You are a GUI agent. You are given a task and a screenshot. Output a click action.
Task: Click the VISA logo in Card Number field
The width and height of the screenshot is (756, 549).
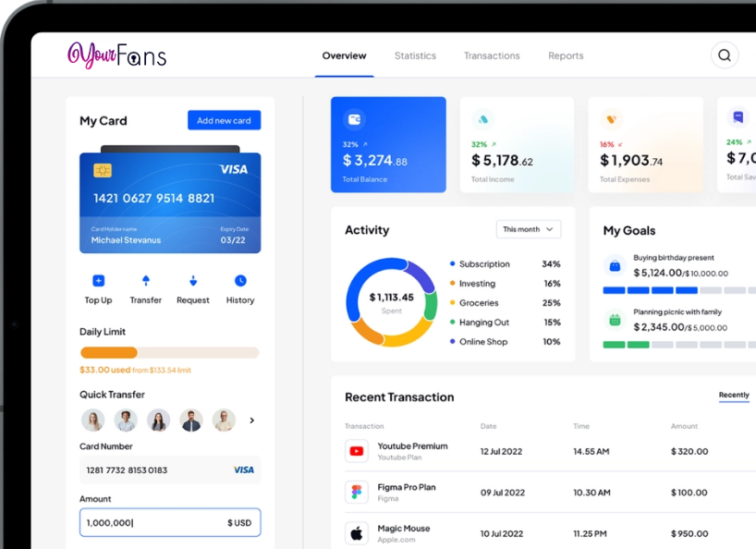pos(243,470)
